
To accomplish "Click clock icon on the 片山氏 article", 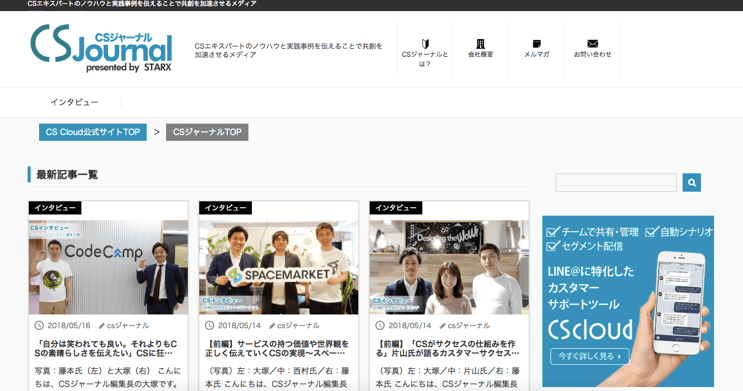I will tap(380, 326).
